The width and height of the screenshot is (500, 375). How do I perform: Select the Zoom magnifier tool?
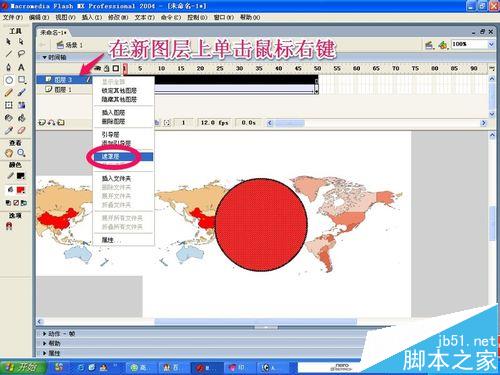tap(21, 153)
